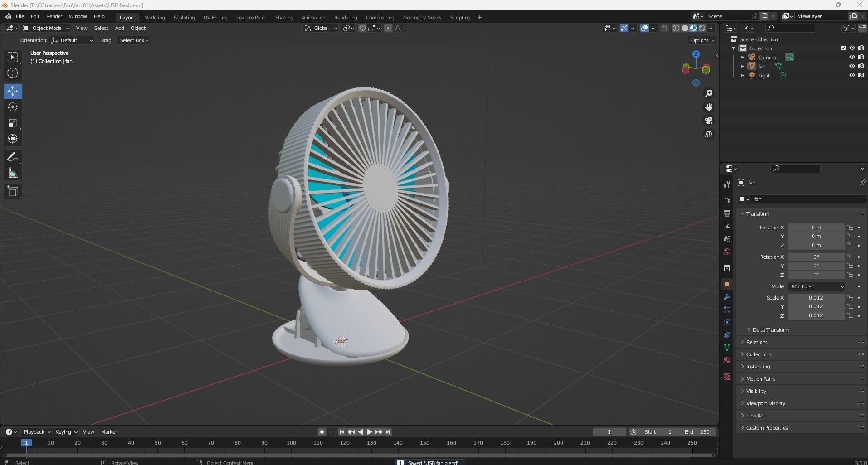The width and height of the screenshot is (868, 465).
Task: Switch to the Modeling workspace tab
Action: click(x=154, y=18)
